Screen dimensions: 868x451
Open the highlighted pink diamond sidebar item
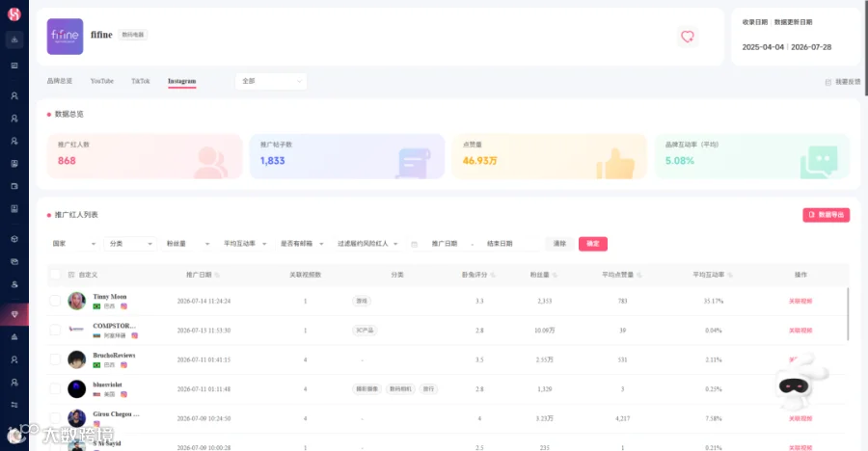(x=14, y=314)
